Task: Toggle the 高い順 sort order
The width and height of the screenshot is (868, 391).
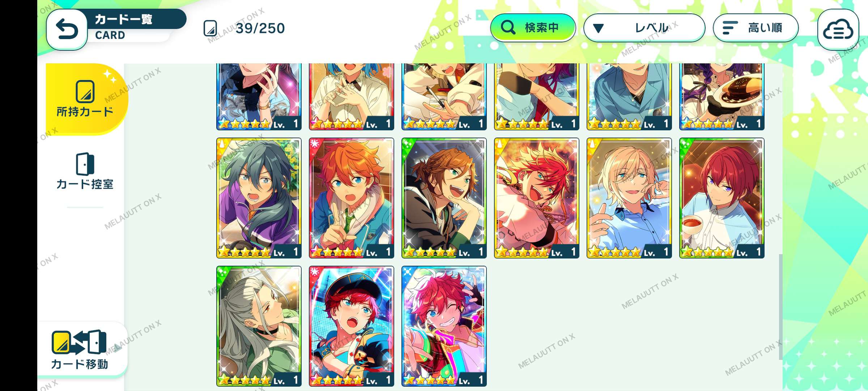Action: [x=756, y=28]
